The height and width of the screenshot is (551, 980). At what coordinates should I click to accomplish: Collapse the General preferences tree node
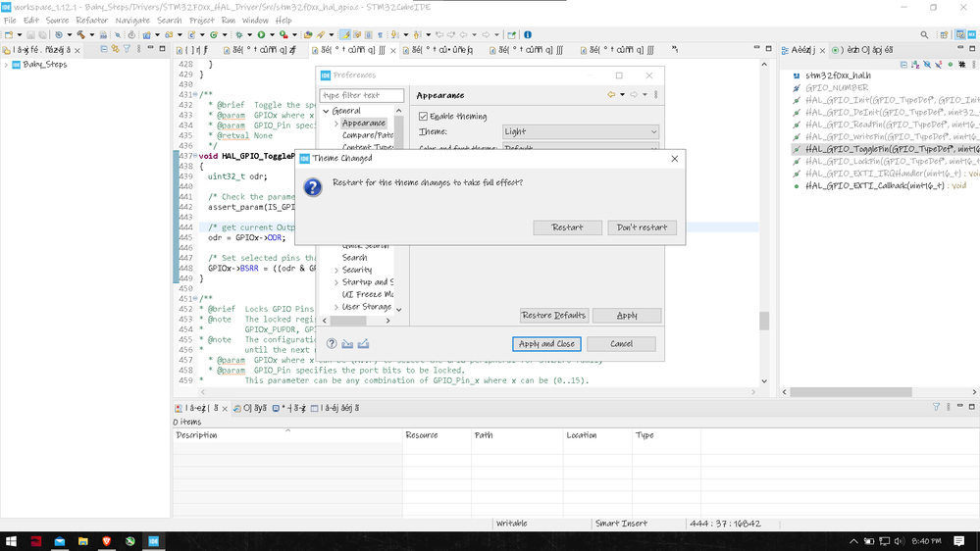coord(327,111)
